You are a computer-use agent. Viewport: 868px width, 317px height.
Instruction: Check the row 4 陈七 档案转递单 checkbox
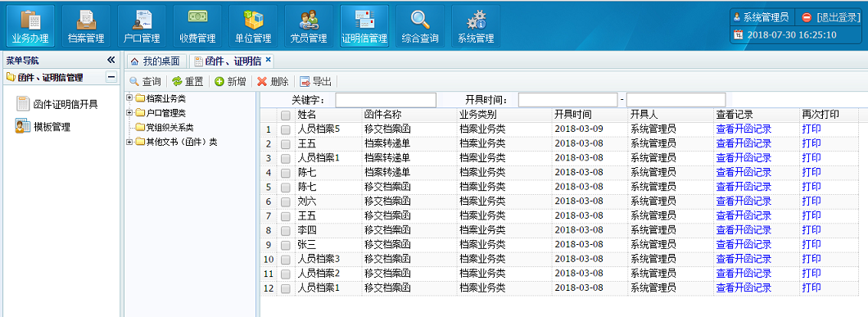click(285, 173)
